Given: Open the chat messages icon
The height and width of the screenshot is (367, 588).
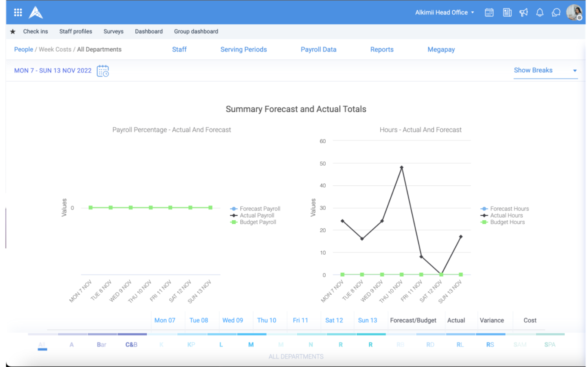Looking at the screenshot, I should click(x=556, y=12).
